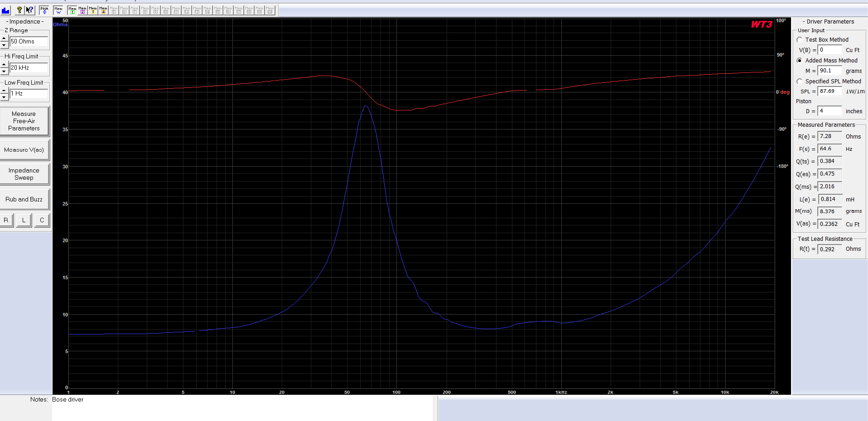Select the Mem 14 memory slot icon
The height and width of the screenshot is (421, 868).
207,10
